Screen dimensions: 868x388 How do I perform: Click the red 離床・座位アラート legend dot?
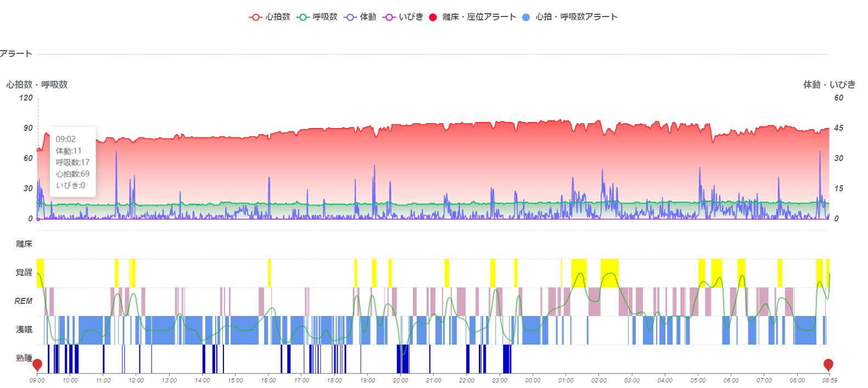433,17
